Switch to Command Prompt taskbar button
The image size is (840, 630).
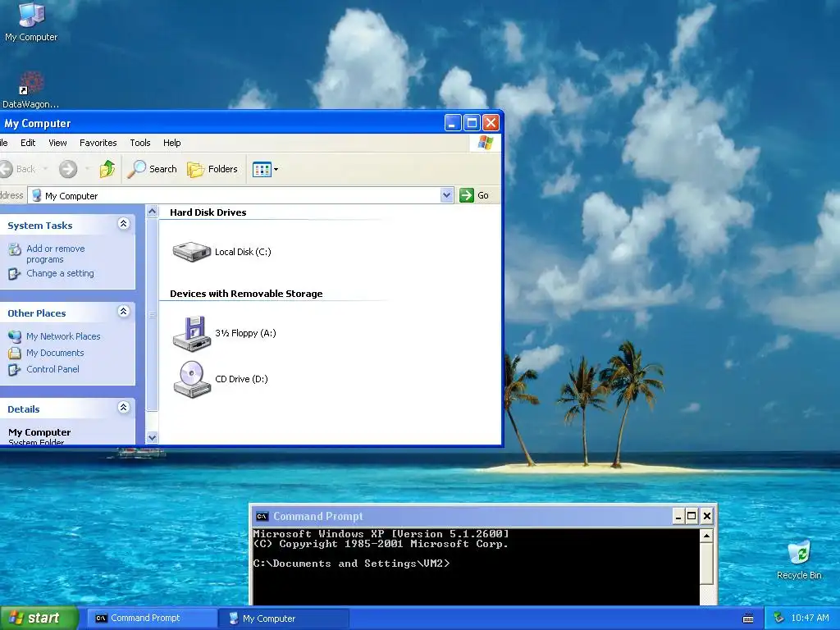pyautogui.click(x=151, y=618)
